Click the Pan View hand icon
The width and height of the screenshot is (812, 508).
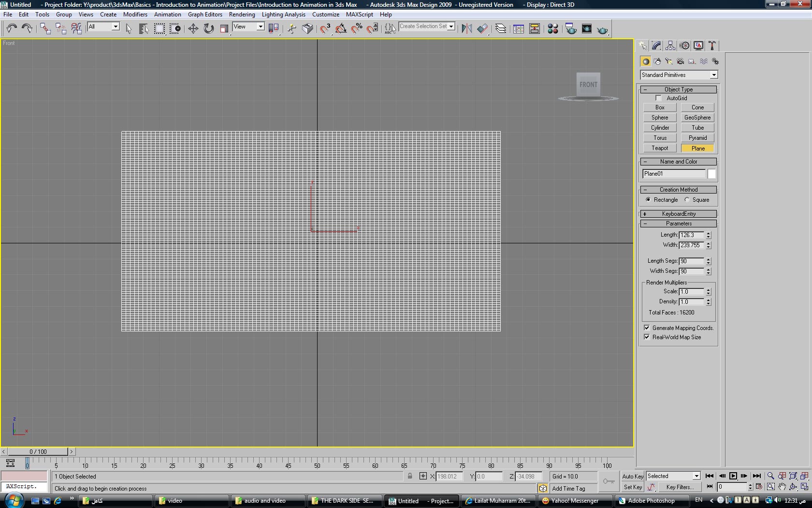(782, 487)
